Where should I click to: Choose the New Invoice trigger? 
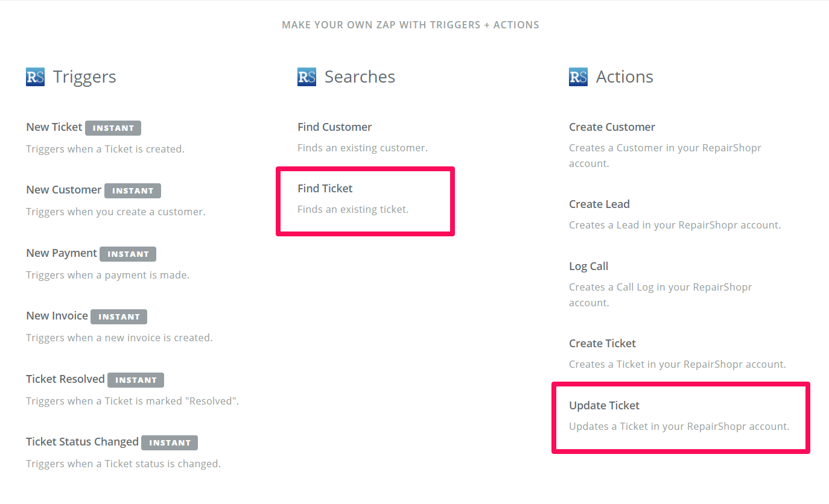[57, 316]
